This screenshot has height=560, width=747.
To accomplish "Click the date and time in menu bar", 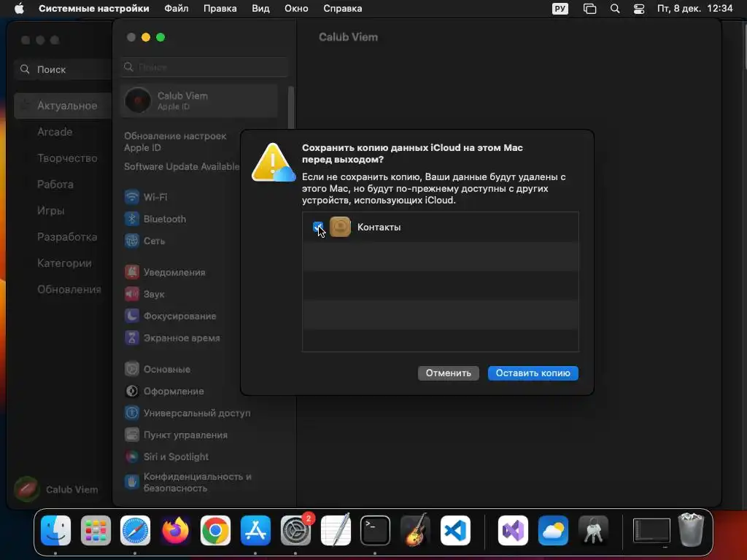I will pyautogui.click(x=694, y=9).
